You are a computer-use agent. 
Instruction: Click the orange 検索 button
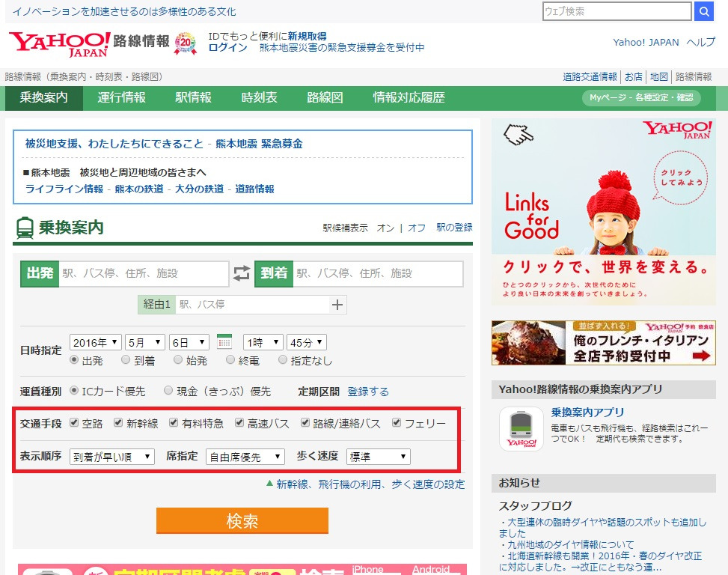tap(242, 520)
